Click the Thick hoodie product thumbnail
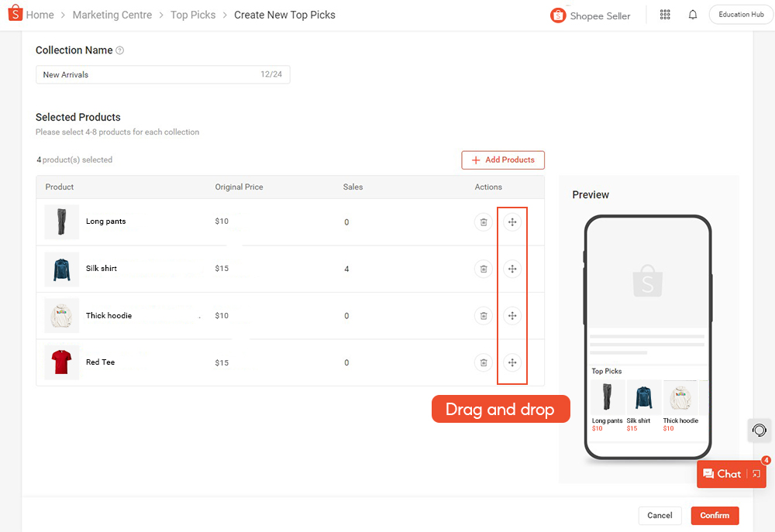 coord(62,316)
